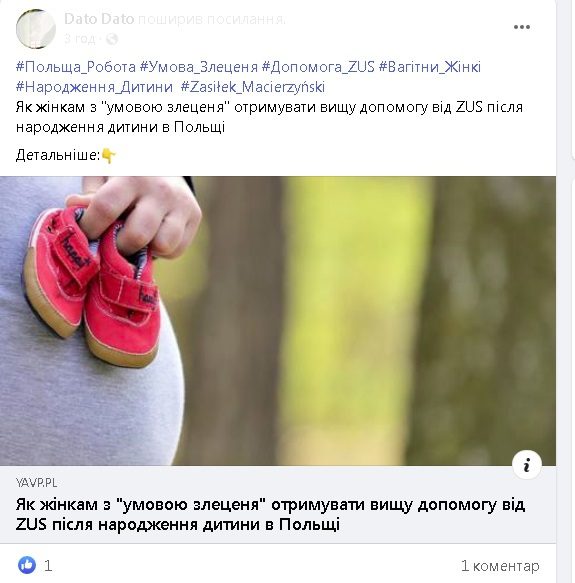Click the reaction count number 1
The width and height of the screenshot is (575, 583).
(48, 566)
